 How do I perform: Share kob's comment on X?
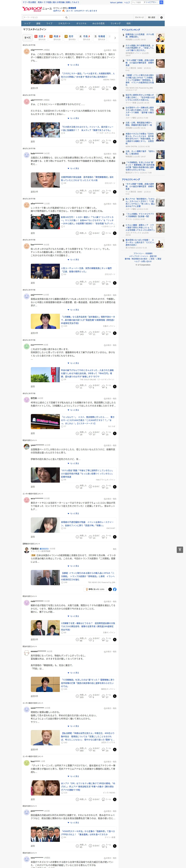[x=115, y=192]
